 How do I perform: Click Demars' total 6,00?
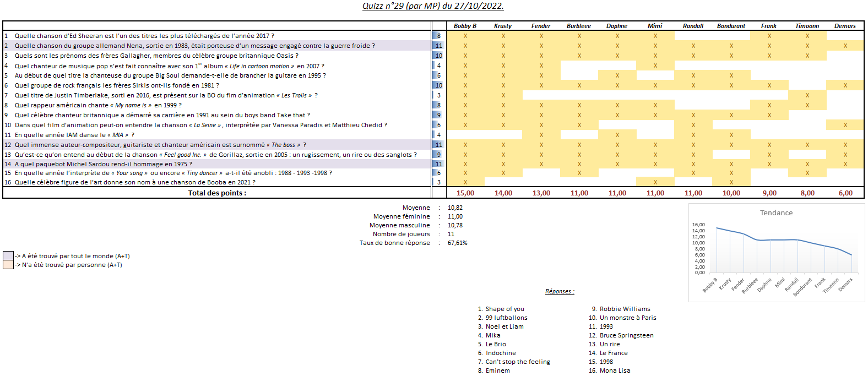pos(845,193)
